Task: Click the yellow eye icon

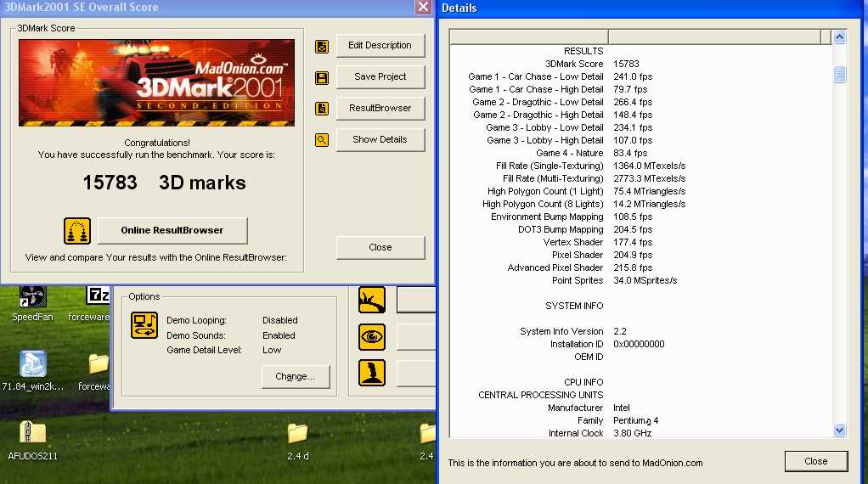Action: click(x=371, y=336)
